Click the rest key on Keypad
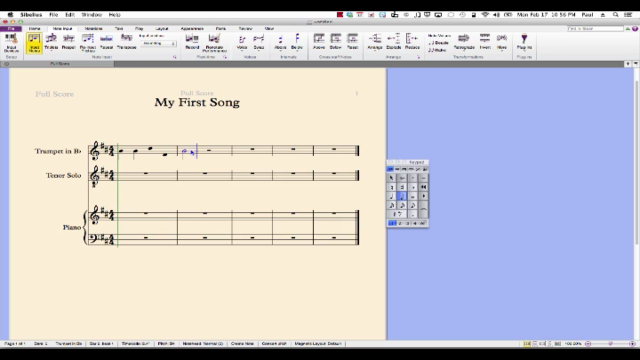The height and width of the screenshot is (360, 640). coord(397,214)
